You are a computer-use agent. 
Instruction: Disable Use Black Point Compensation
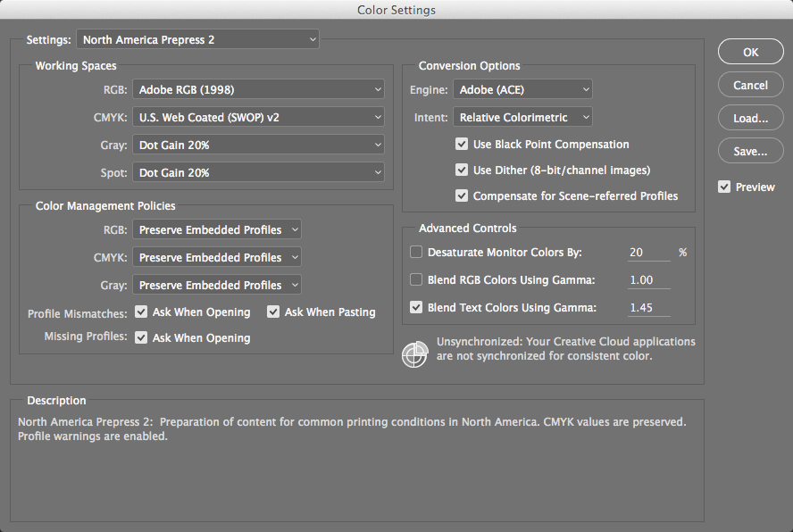click(x=462, y=144)
